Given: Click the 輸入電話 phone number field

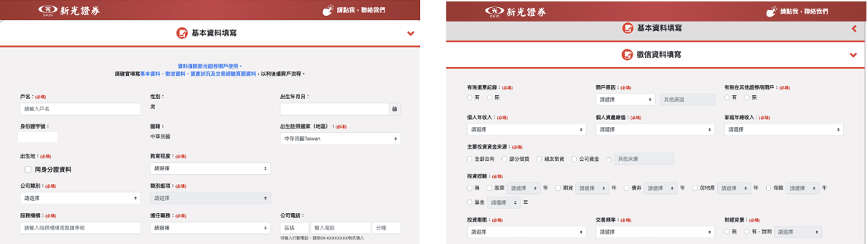Looking at the screenshot, I should [340, 227].
